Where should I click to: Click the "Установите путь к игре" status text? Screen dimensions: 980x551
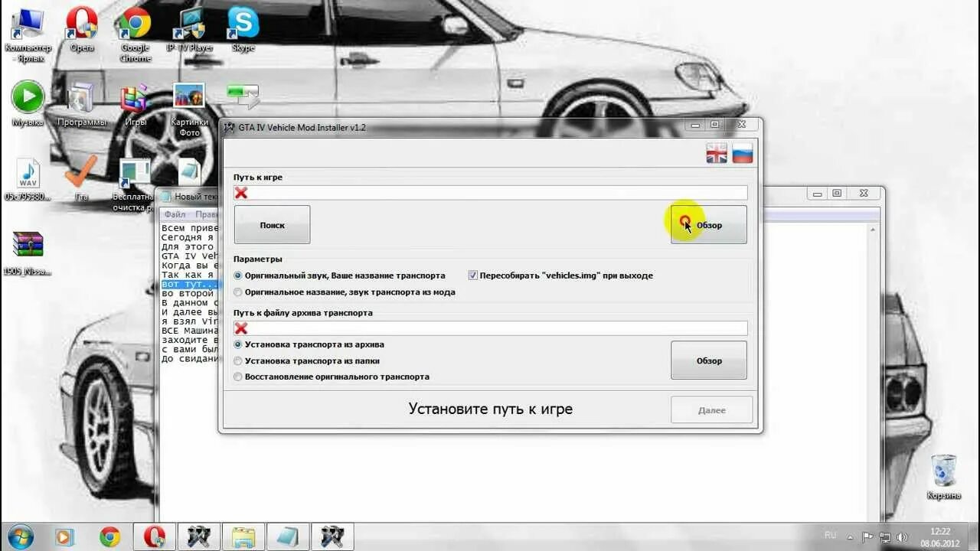[490, 409]
